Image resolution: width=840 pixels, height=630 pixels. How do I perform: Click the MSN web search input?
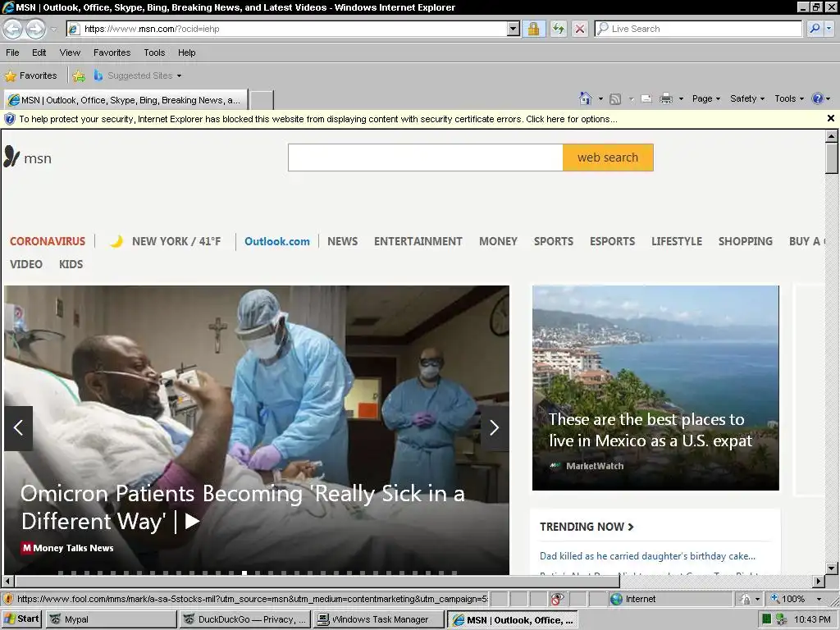click(426, 157)
